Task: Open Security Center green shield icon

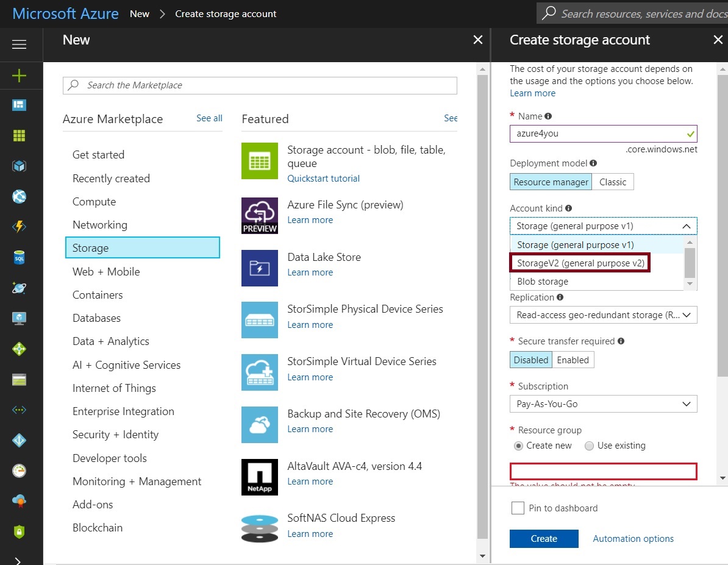Action: [19, 531]
